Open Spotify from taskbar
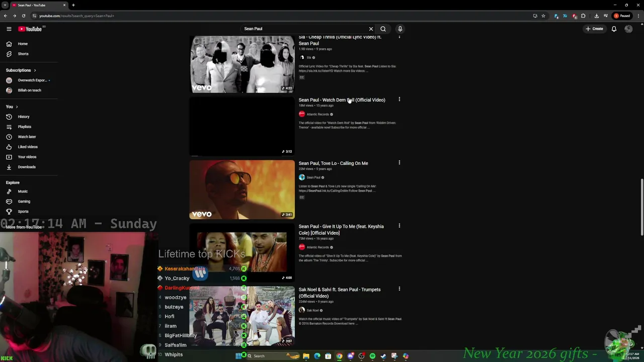Viewport: 644px width, 362px height. click(x=372, y=356)
